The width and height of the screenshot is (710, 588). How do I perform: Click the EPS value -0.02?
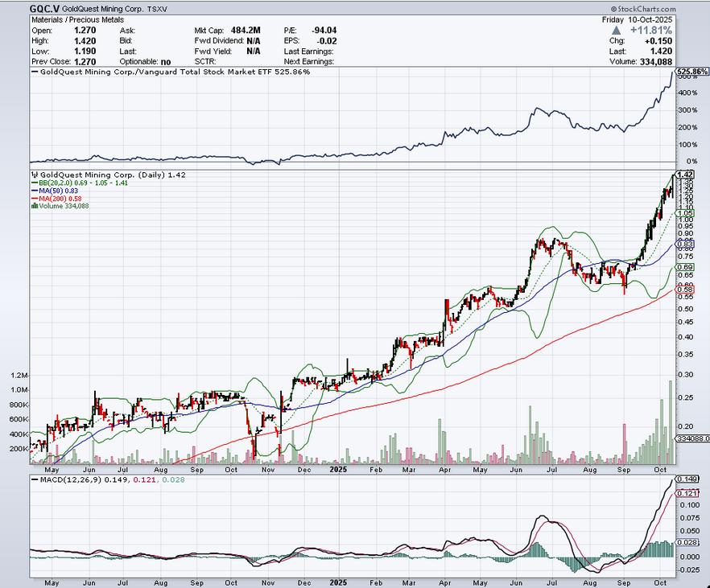click(x=328, y=41)
